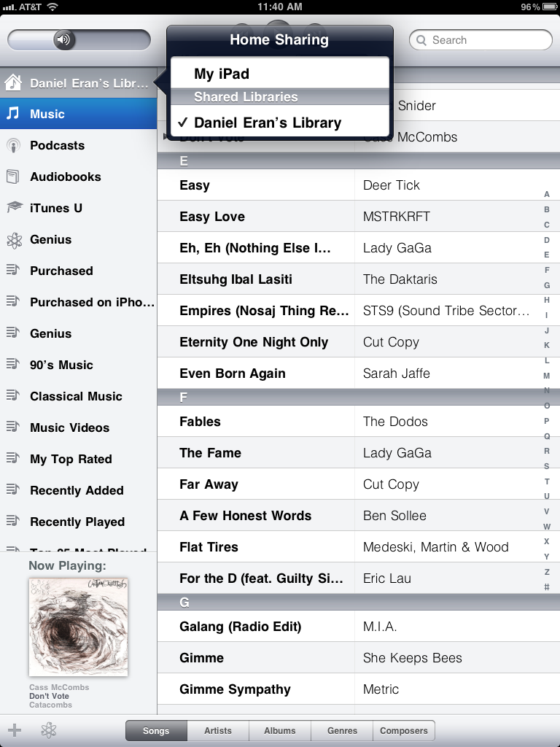Click artist The Daktaris
Image resolution: width=560 pixels, height=747 pixels.
pyautogui.click(x=400, y=279)
